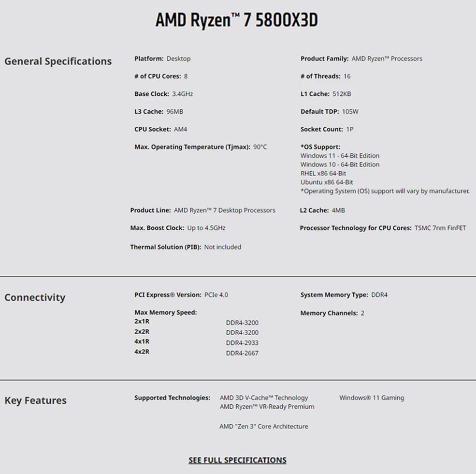The height and width of the screenshot is (474, 476).
Task: Click the RHEL x86 64-Bit line
Action: [323, 173]
